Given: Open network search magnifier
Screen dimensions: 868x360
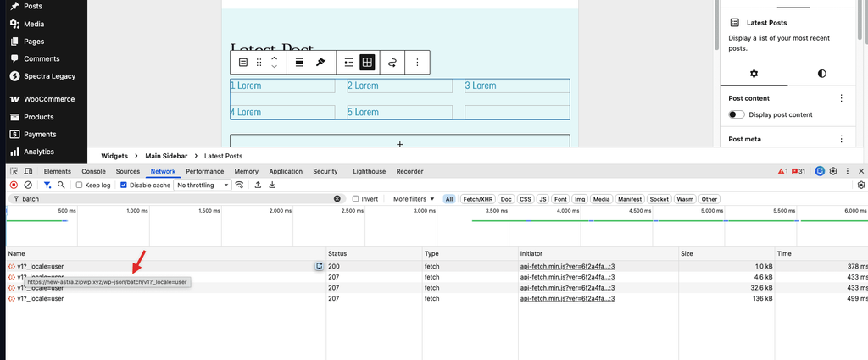Looking at the screenshot, I should coord(61,185).
